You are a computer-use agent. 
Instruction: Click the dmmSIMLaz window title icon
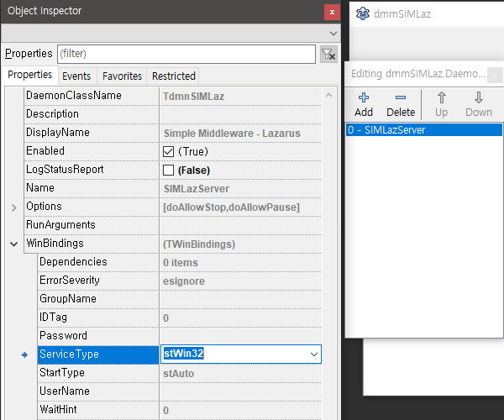point(362,13)
